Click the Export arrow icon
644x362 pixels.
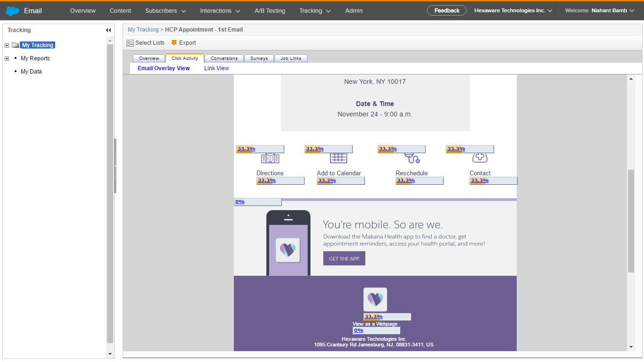point(174,43)
